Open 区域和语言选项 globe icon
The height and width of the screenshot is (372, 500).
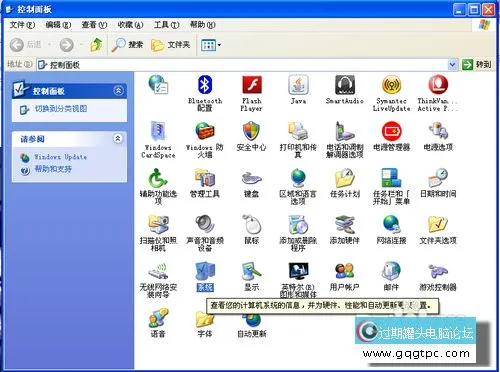point(298,178)
